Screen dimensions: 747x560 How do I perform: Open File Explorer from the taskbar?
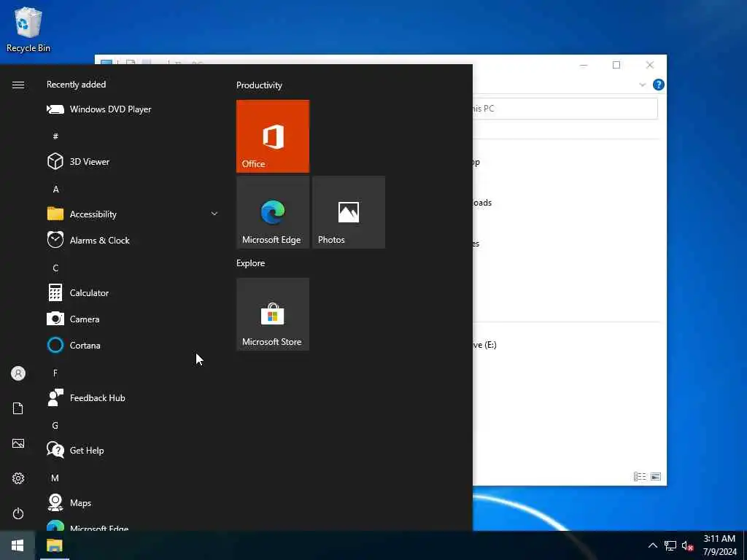[54, 545]
